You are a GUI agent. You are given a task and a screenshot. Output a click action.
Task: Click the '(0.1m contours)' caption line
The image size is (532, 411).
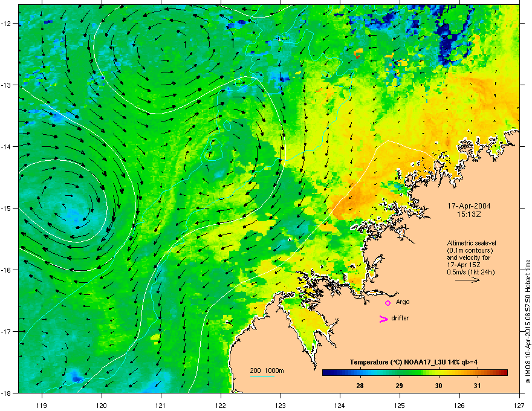(x=470, y=250)
